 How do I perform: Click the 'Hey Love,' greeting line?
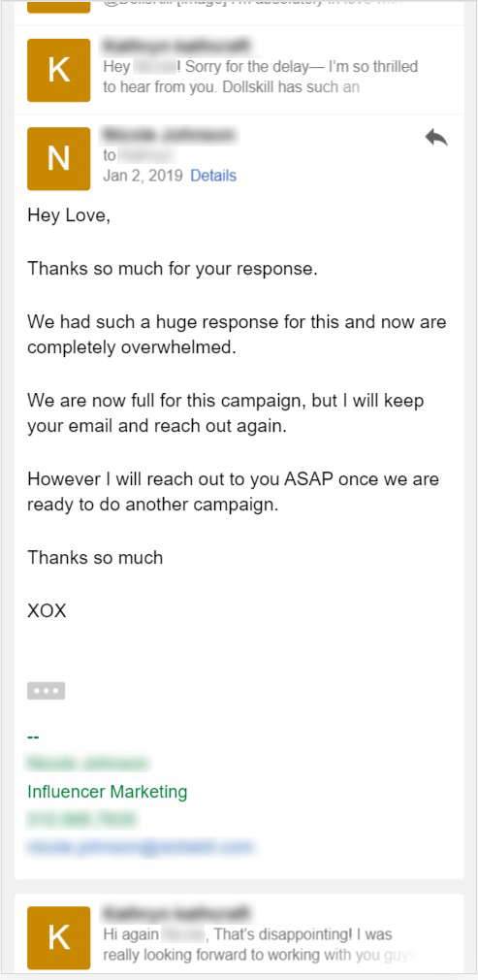coord(69,215)
